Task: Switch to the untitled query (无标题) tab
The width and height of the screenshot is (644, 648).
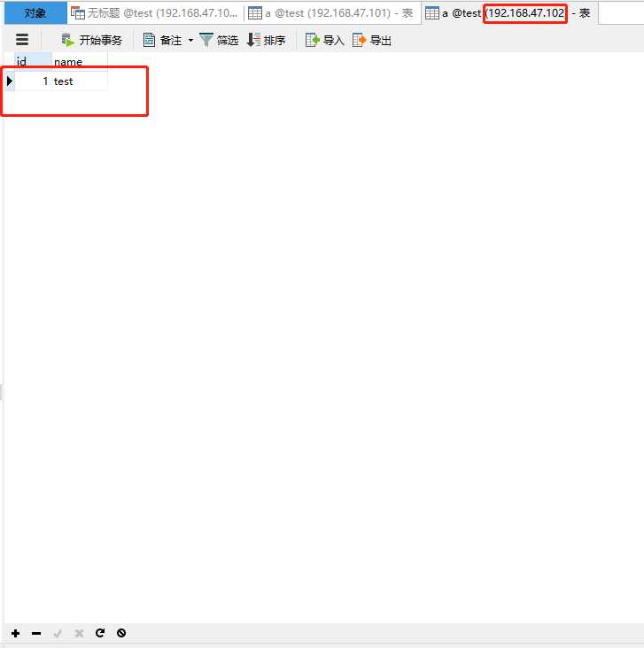Action: (155, 13)
